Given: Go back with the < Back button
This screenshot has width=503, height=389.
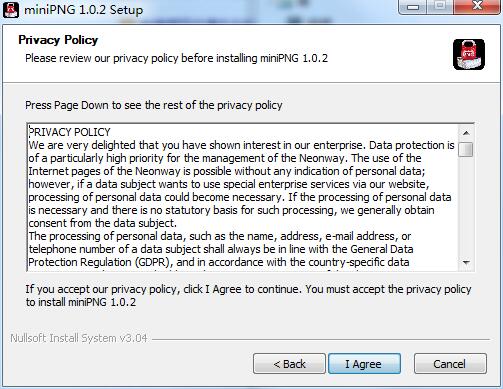Looking at the screenshot, I should (289, 364).
